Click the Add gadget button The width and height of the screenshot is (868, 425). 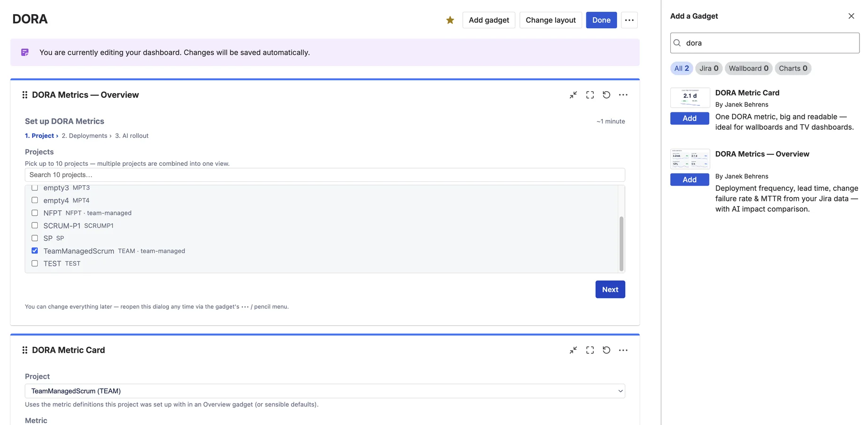click(489, 20)
